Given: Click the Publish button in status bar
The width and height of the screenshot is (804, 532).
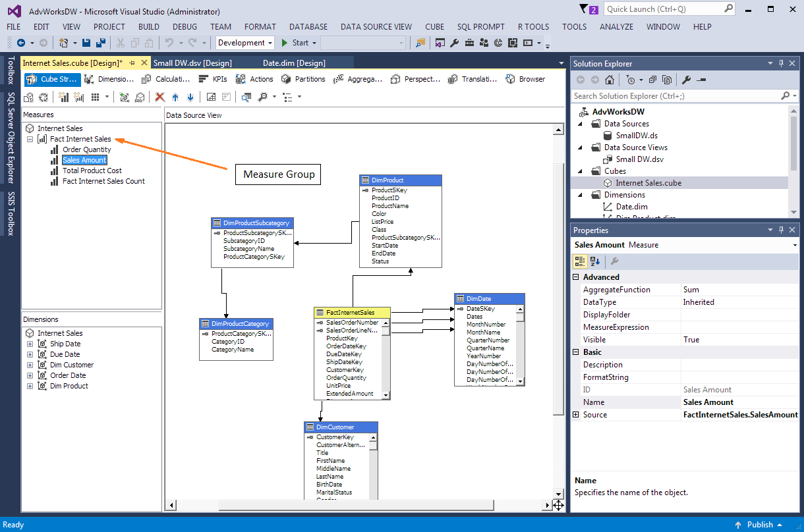Looking at the screenshot, I should (x=759, y=525).
